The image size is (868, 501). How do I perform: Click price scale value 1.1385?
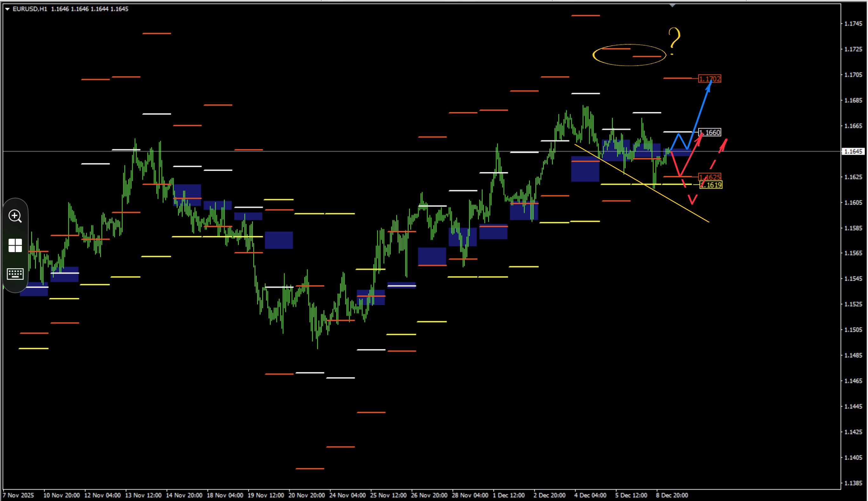click(x=853, y=484)
